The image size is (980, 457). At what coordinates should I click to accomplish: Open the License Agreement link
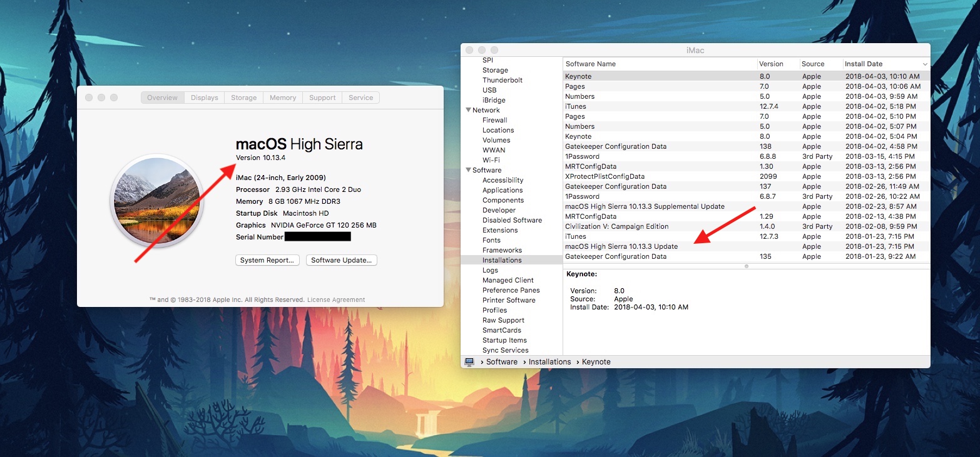coord(336,300)
